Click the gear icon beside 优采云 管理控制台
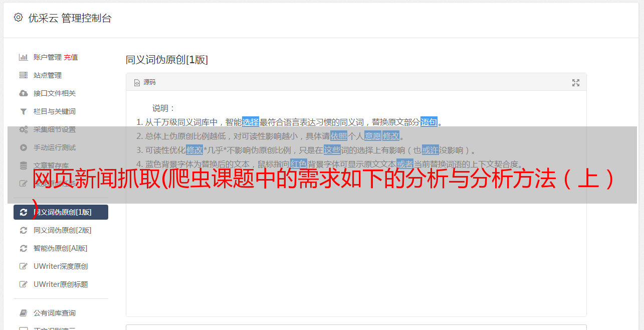Viewport: 644px width, 330px height. coord(19,18)
